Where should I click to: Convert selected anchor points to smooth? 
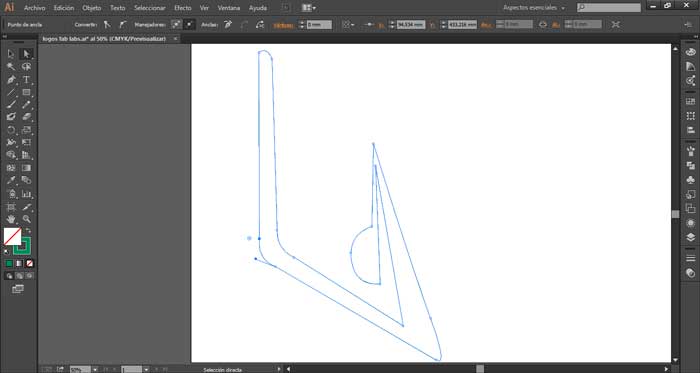pos(122,25)
